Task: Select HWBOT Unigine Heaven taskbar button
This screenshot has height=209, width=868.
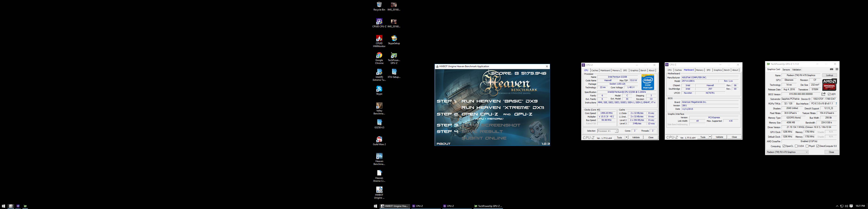Action: click(x=395, y=206)
